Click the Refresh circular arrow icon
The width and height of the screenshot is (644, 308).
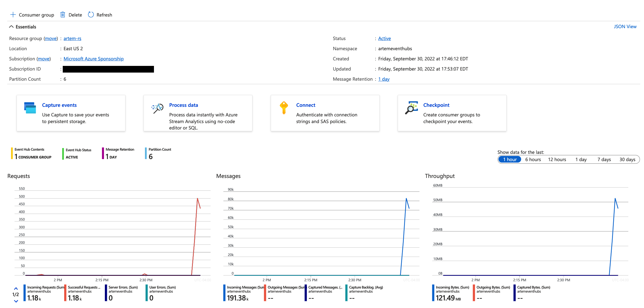[91, 15]
